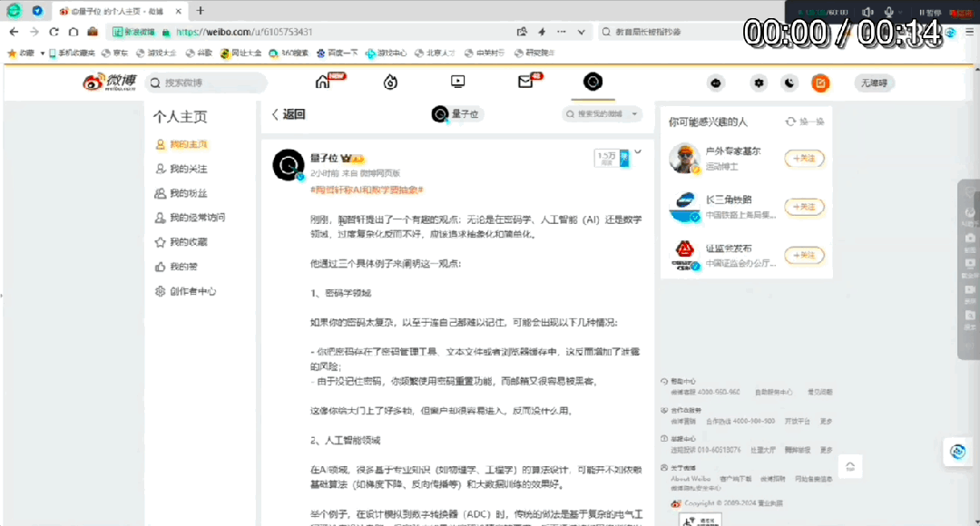
Task: Follow 户外专家基尔 with the 关注 button
Action: click(803, 158)
